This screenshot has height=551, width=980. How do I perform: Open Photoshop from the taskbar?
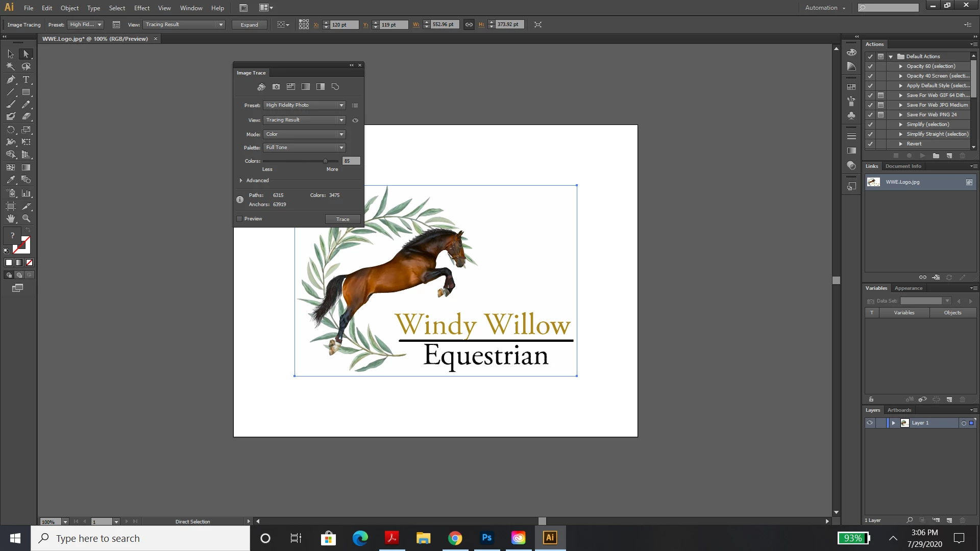pos(486,538)
